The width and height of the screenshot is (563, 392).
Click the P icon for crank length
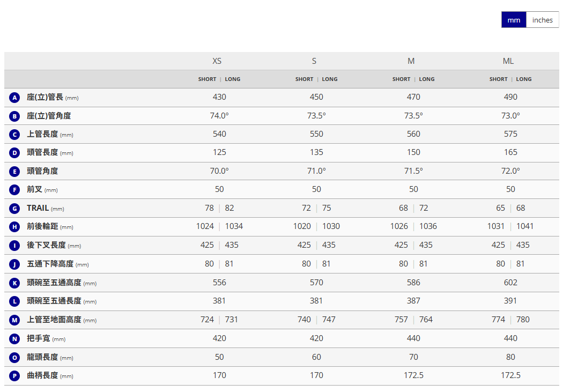click(14, 376)
